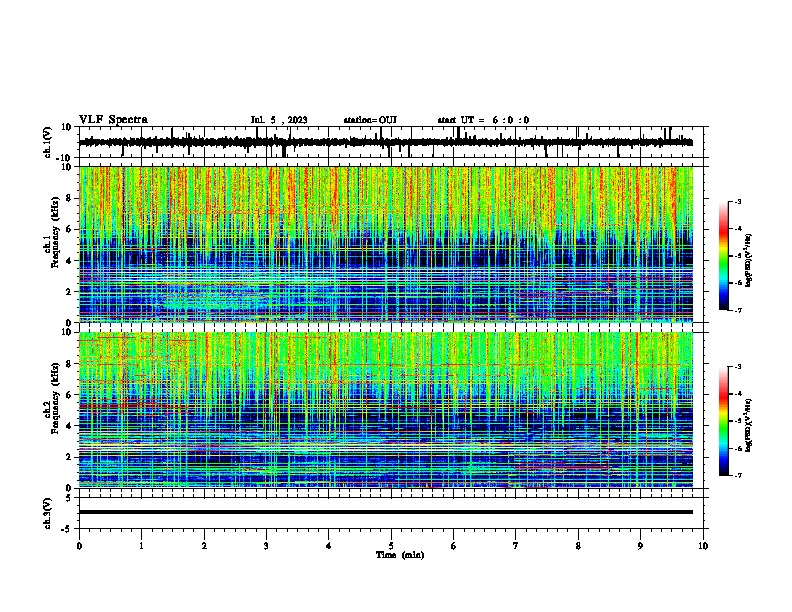Click the "ch.1(V)" waveform axis label
Viewport: 792px width, 612px height.
48,142
